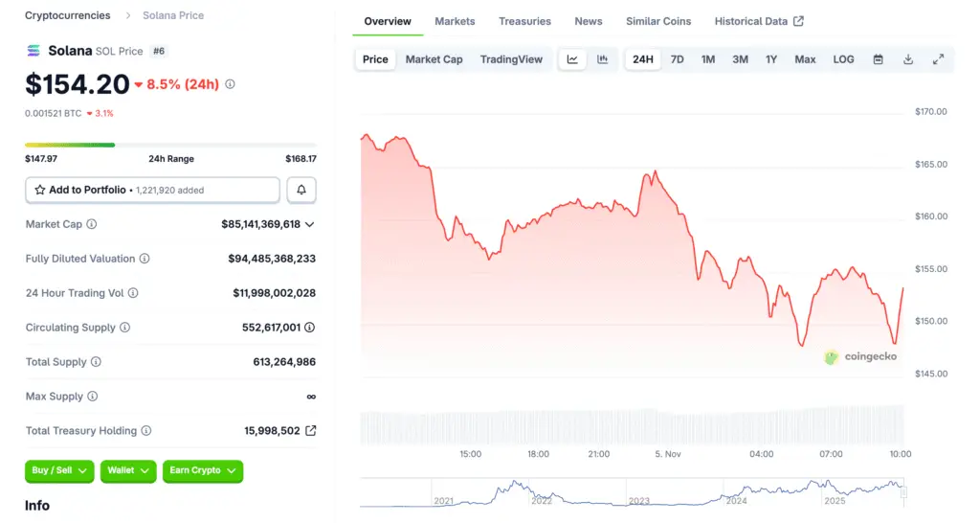Navigate to Cryptocurrencies breadcrumb link
The height and width of the screenshot is (523, 980).
click(67, 15)
